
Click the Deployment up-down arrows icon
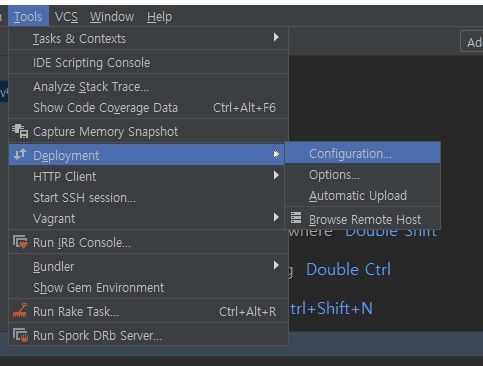tap(20, 154)
